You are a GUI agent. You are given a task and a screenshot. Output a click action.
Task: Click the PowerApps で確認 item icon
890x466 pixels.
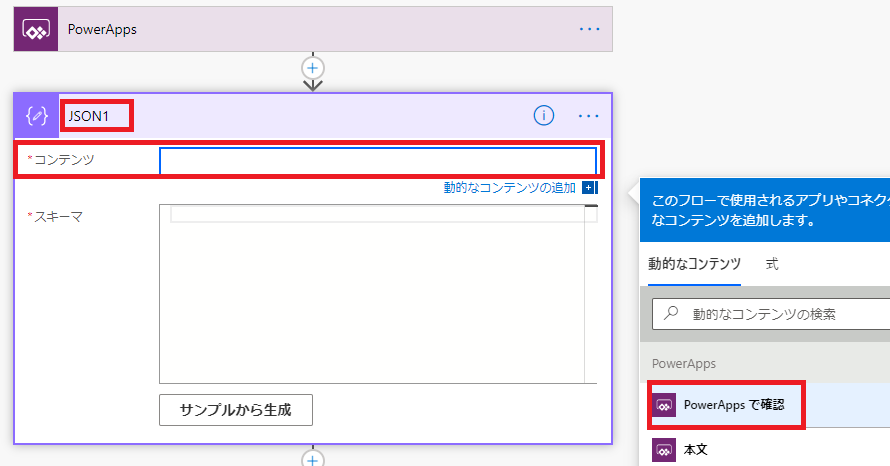tap(664, 405)
